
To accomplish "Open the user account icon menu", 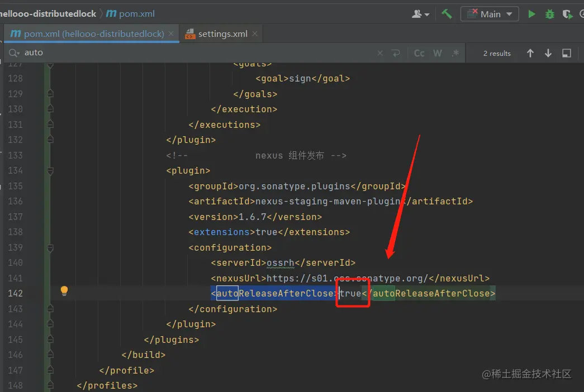I will tap(420, 14).
